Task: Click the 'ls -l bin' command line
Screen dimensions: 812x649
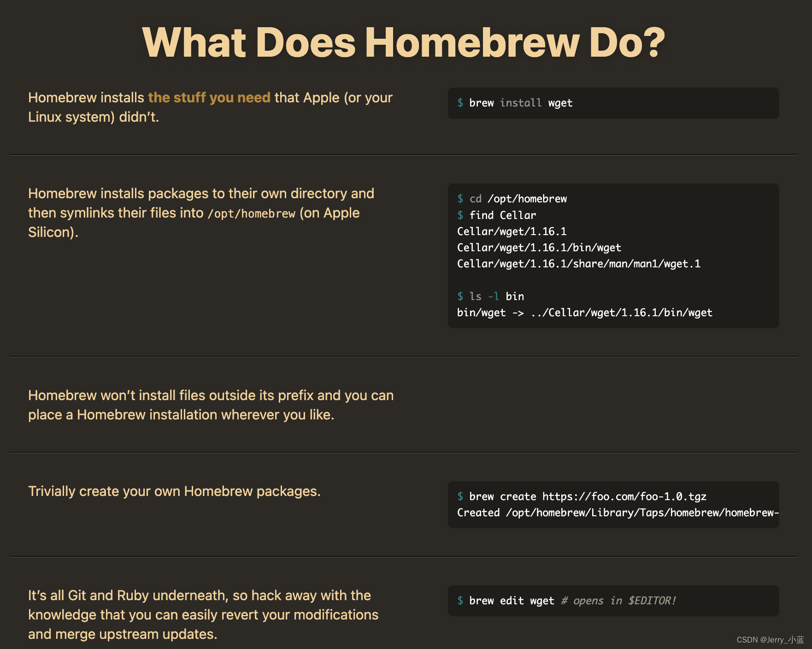Action: coord(491,296)
